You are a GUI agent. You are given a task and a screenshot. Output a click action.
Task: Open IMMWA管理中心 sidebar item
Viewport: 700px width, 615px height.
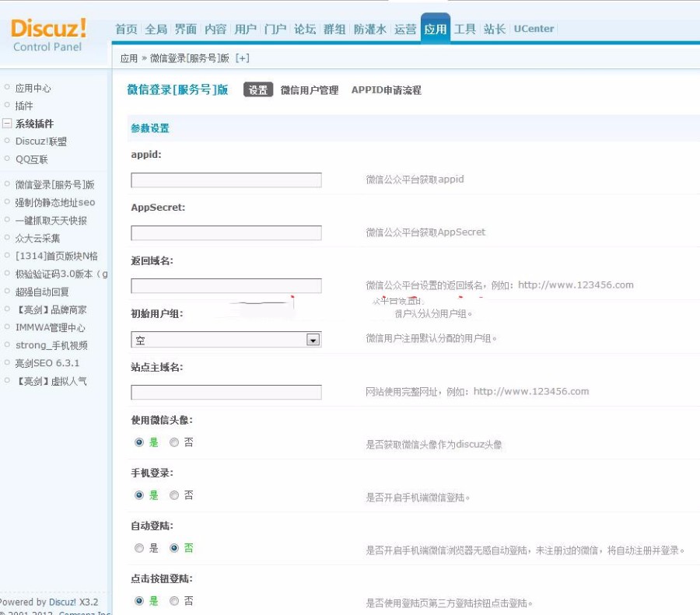click(x=50, y=327)
